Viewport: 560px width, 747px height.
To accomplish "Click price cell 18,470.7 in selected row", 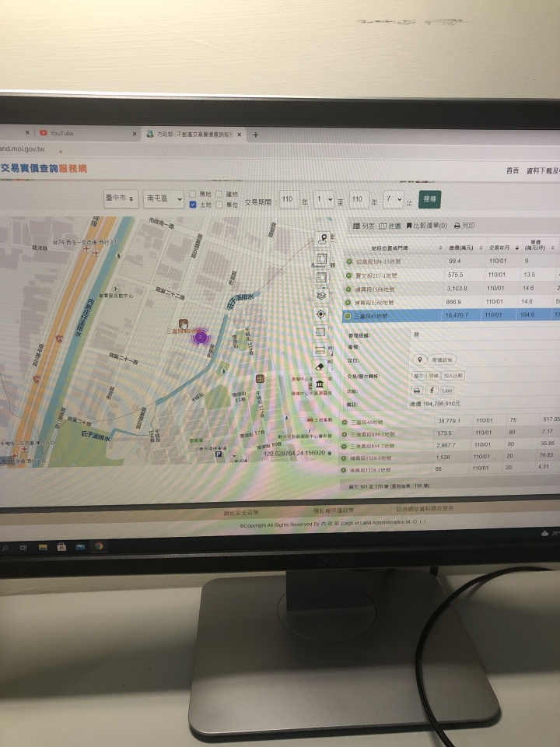I will coord(457,315).
